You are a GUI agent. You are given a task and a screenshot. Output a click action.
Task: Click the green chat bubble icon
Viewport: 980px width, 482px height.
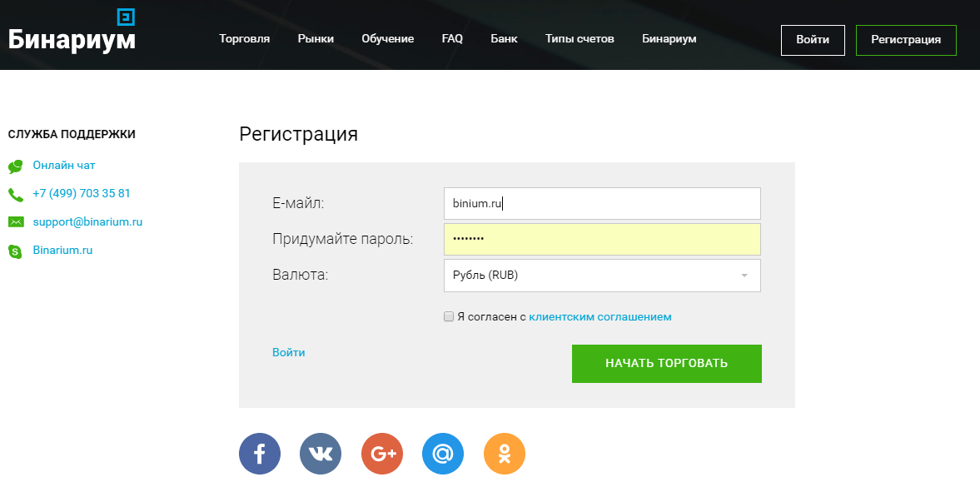pyautogui.click(x=16, y=166)
